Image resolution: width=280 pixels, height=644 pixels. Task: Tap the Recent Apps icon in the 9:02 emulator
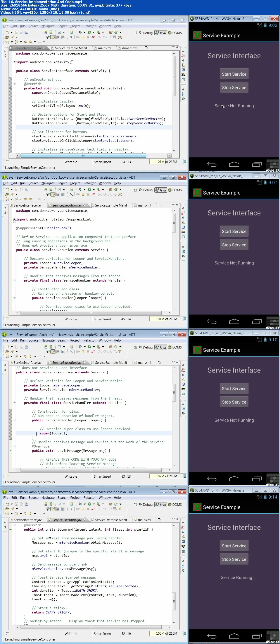(x=257, y=164)
